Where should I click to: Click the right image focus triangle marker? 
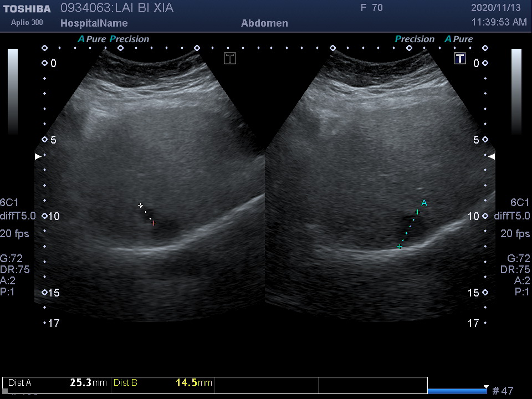click(492, 156)
